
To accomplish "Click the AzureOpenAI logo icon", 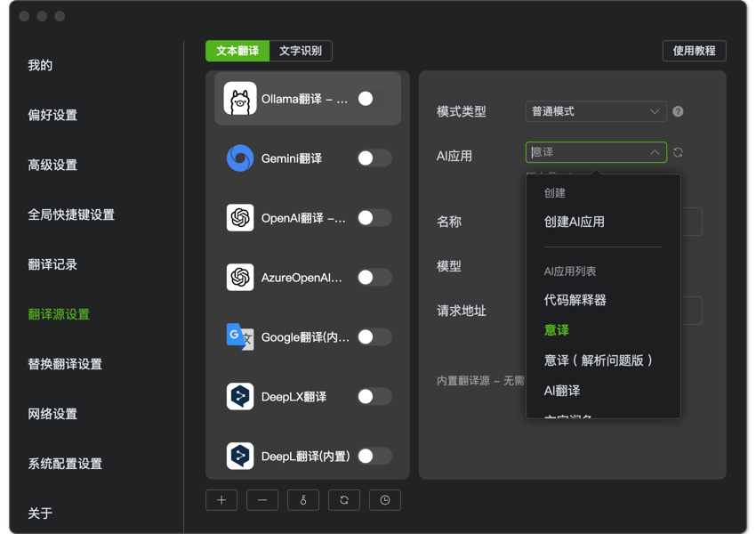I will pos(239,278).
